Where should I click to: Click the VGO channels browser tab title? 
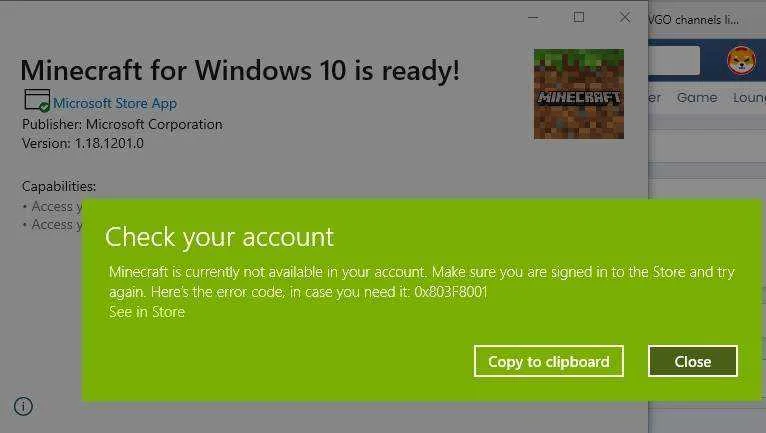coord(693,20)
